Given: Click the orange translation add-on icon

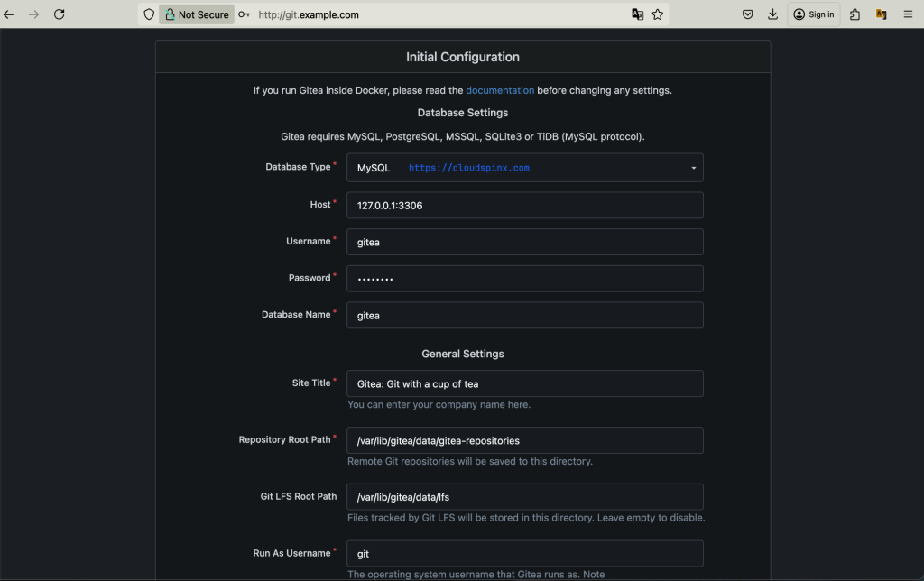Looking at the screenshot, I should (x=881, y=14).
